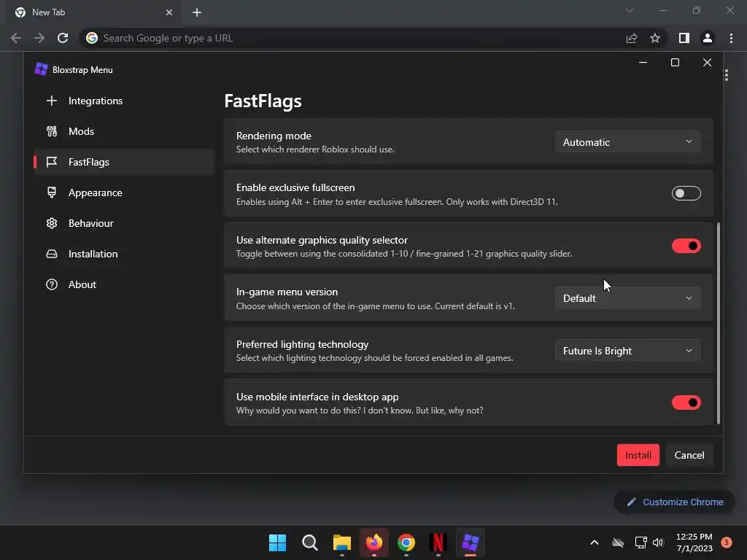Share this page icon in Chrome
Viewport: 747px width, 560px height.
pos(632,38)
